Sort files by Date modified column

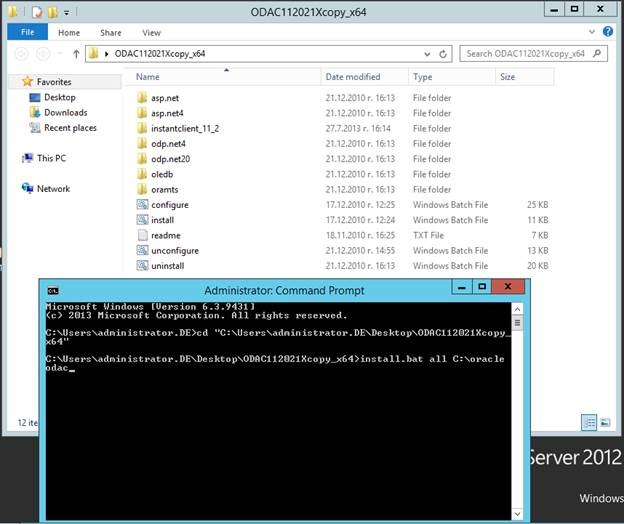pos(352,77)
